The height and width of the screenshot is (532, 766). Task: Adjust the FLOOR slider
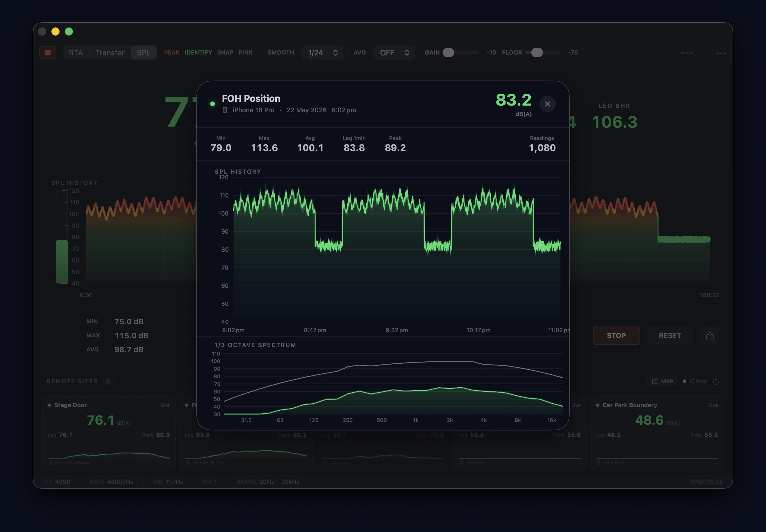[x=542, y=53]
